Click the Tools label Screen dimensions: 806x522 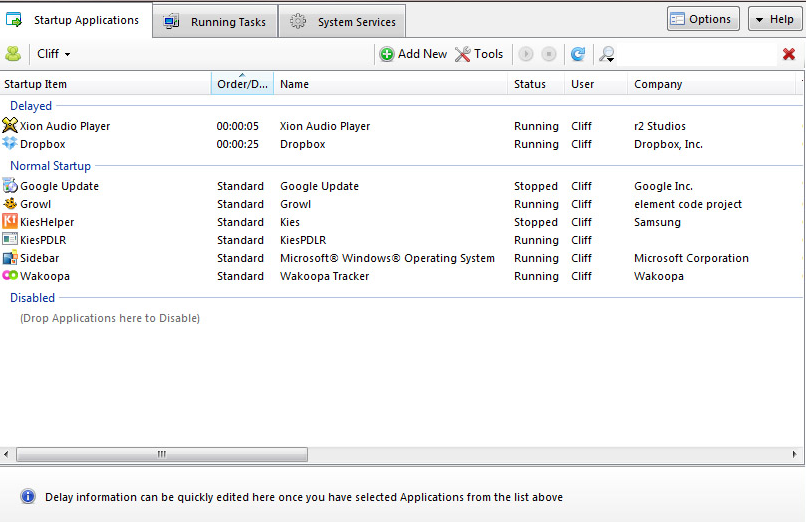488,54
